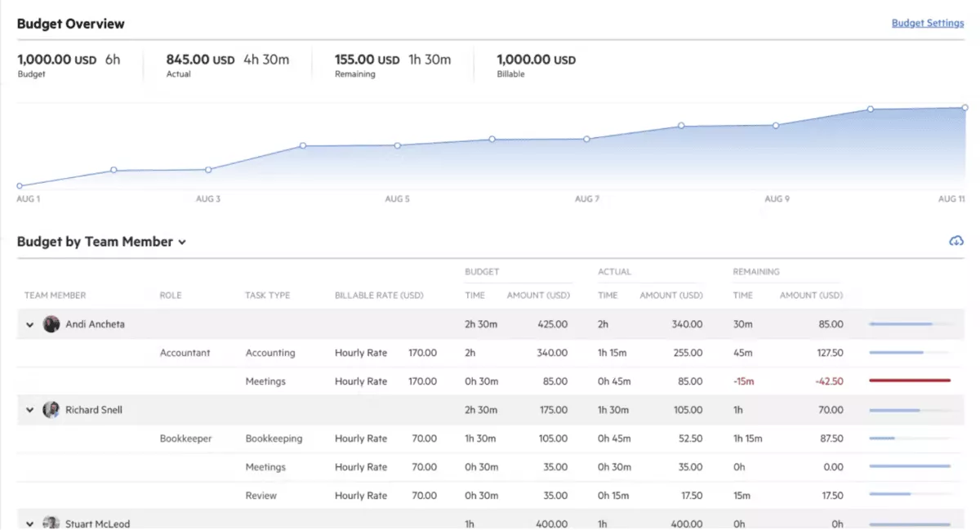This screenshot has width=980, height=530.
Task: Click Richard Snell's avatar
Action: tap(51, 409)
